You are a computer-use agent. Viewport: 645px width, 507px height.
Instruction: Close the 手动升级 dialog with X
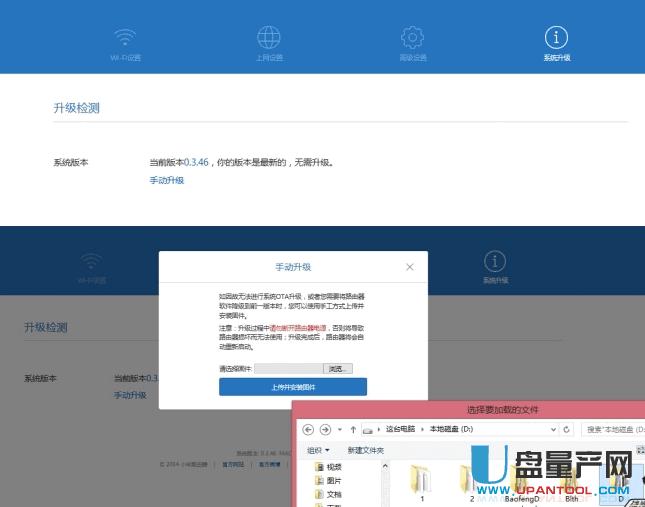410,267
